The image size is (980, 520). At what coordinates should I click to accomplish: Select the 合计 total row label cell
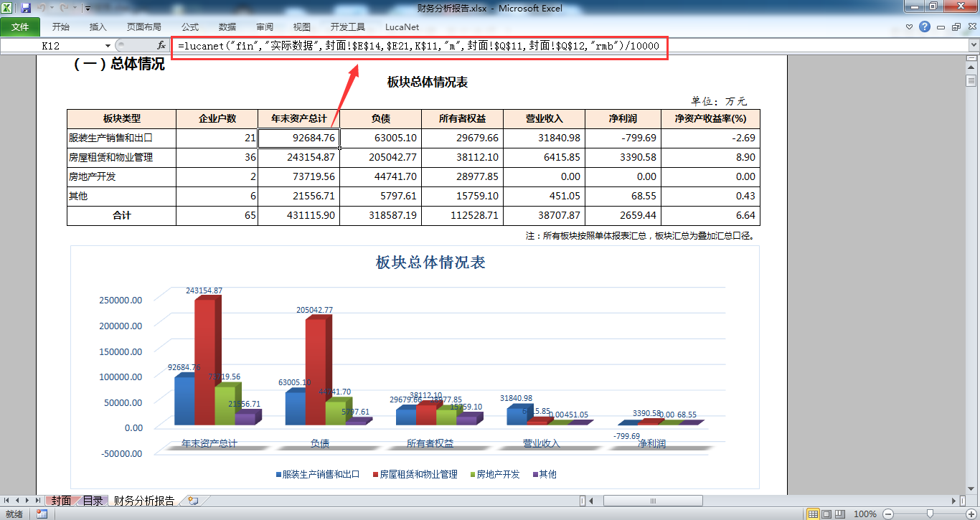coord(121,215)
